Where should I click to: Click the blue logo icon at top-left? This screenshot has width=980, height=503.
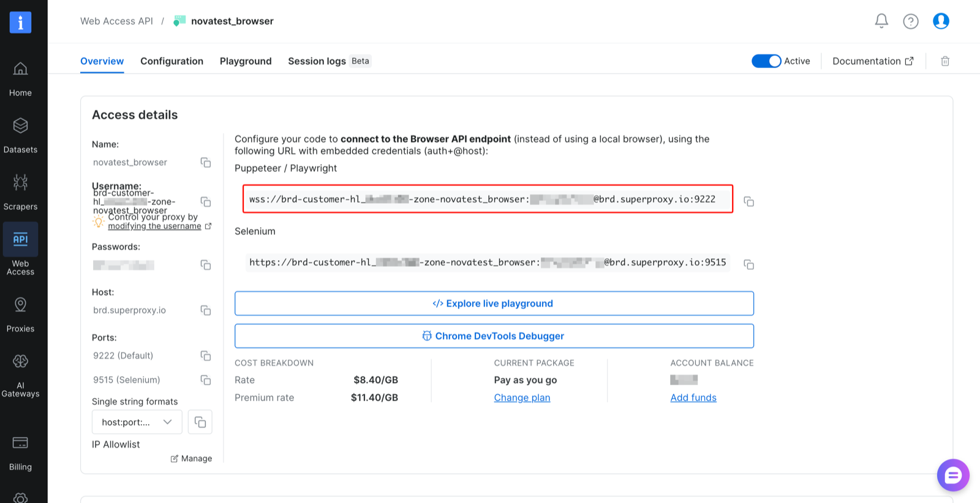(20, 23)
